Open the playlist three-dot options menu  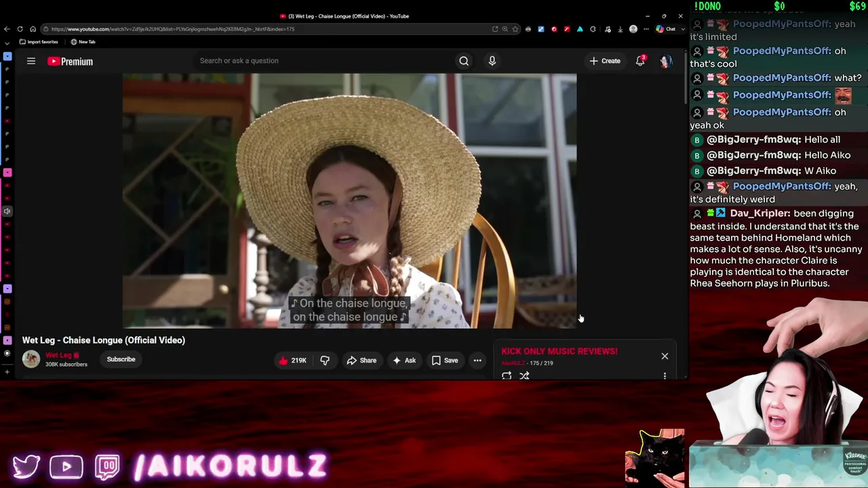pos(665,375)
